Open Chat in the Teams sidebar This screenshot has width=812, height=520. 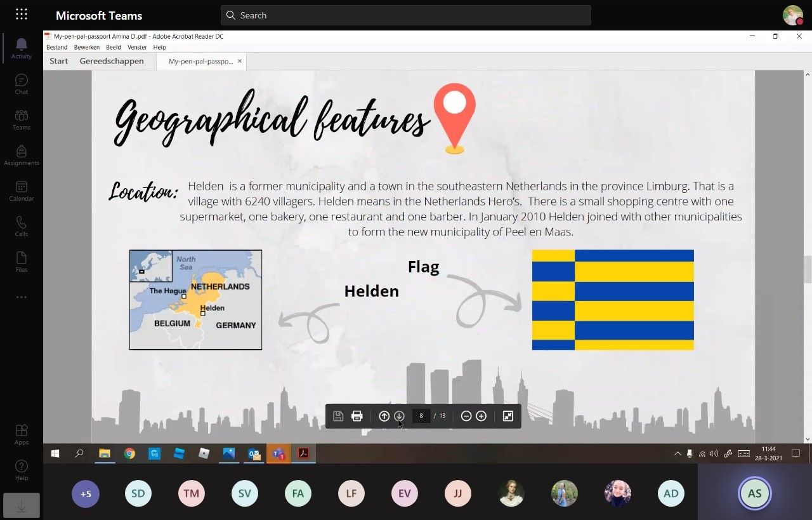tap(21, 84)
